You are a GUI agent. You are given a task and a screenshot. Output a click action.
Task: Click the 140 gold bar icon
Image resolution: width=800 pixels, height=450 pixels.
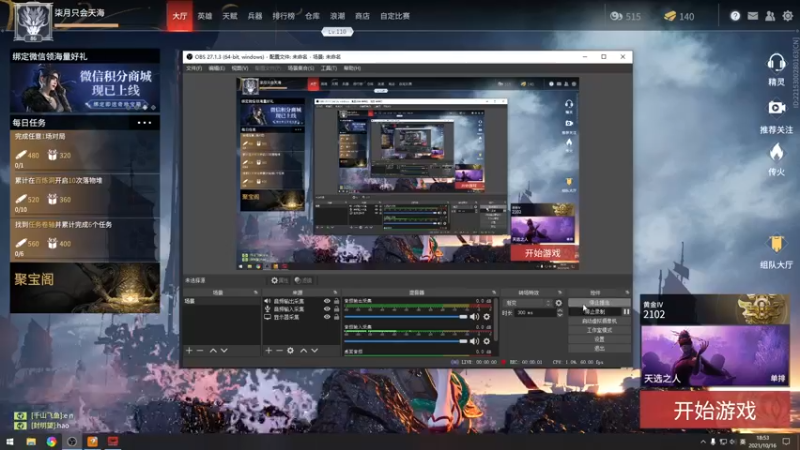[x=670, y=16]
